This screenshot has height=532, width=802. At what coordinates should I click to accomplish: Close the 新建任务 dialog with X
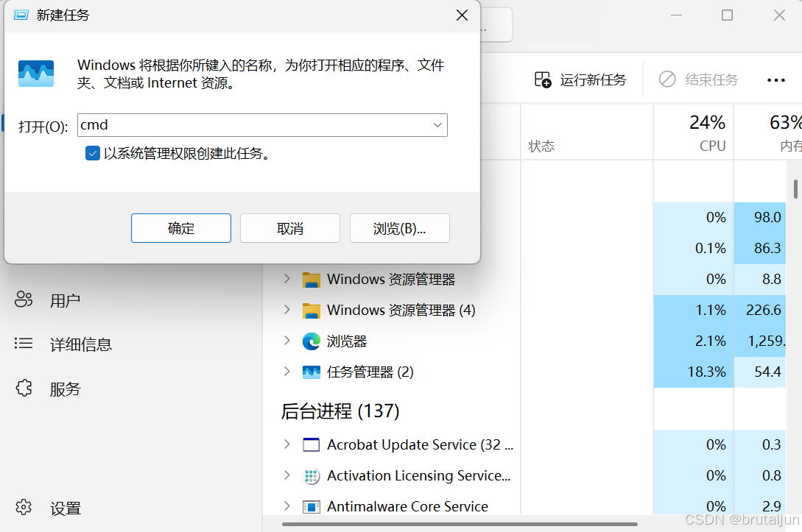[x=462, y=15]
